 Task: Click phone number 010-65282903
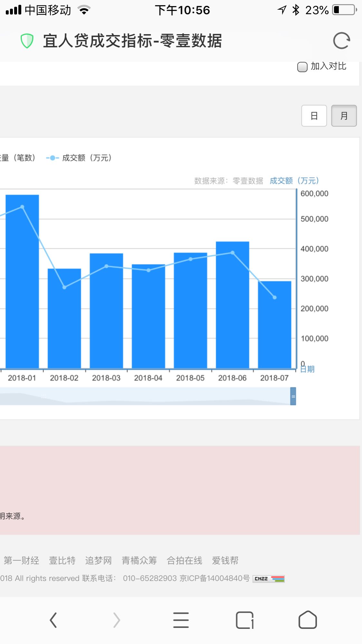click(x=150, y=578)
